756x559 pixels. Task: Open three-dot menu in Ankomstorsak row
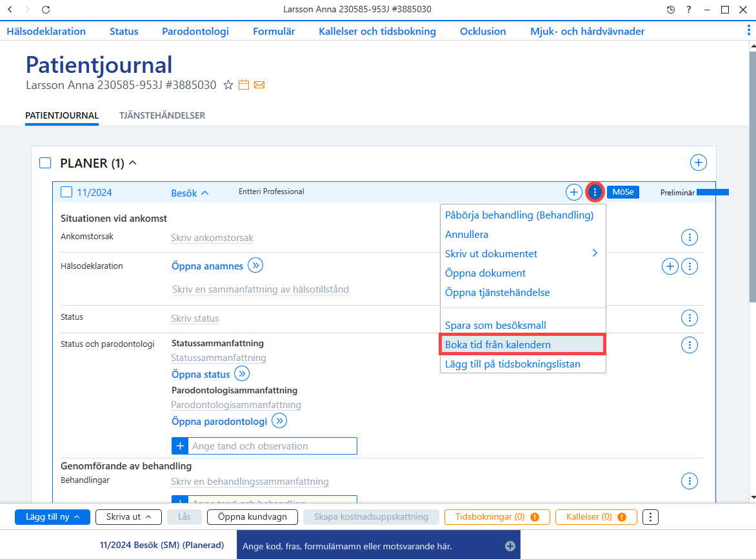[690, 237]
